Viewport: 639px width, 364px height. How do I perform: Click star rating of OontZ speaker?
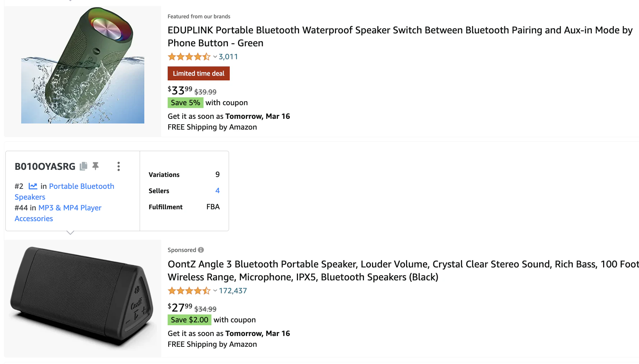click(189, 291)
